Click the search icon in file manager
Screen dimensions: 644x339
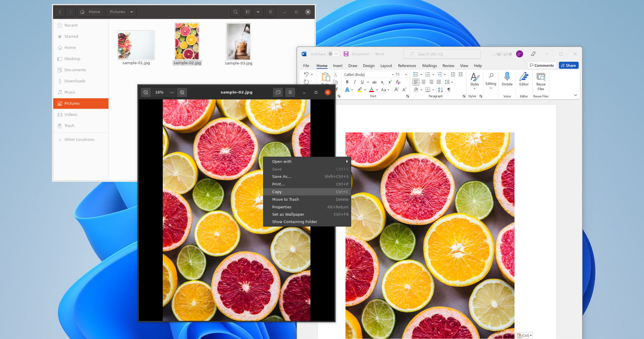(235, 12)
